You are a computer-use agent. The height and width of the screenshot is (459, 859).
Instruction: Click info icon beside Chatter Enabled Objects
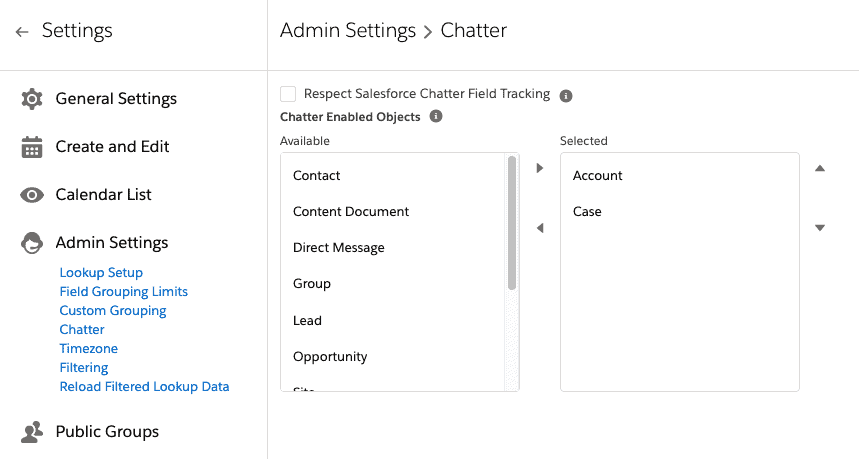pyautogui.click(x=436, y=116)
